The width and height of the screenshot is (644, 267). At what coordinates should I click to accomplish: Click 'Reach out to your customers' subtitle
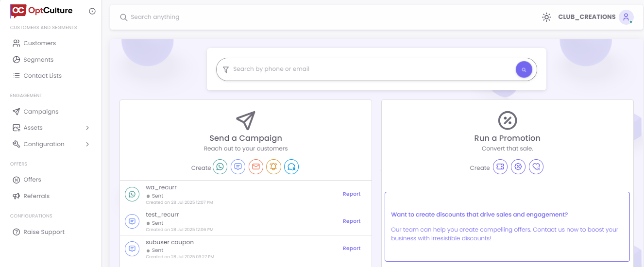pos(246,149)
